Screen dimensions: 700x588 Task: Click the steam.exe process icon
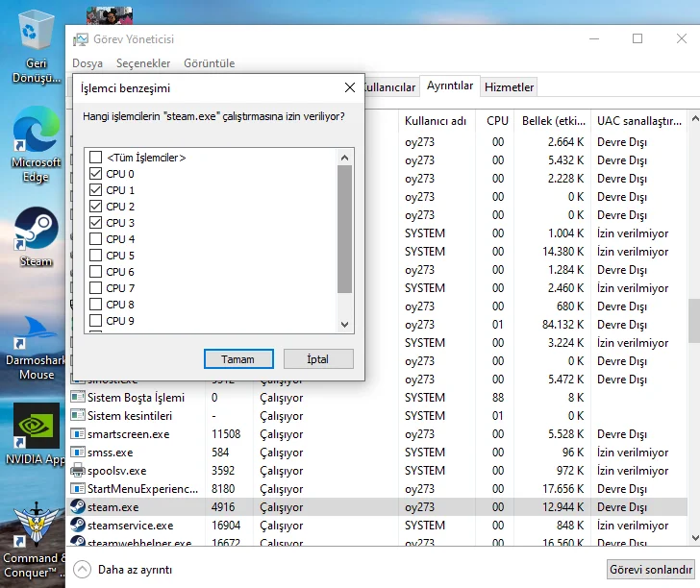pyautogui.click(x=78, y=506)
